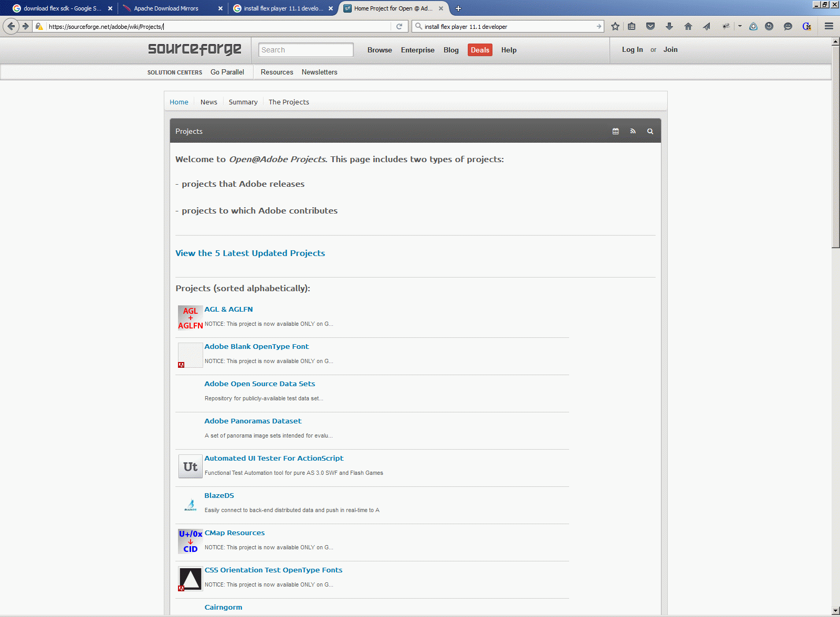Switch to 'install flex player 11.1' tab
Screen dimensions: 840x617
(283, 8)
